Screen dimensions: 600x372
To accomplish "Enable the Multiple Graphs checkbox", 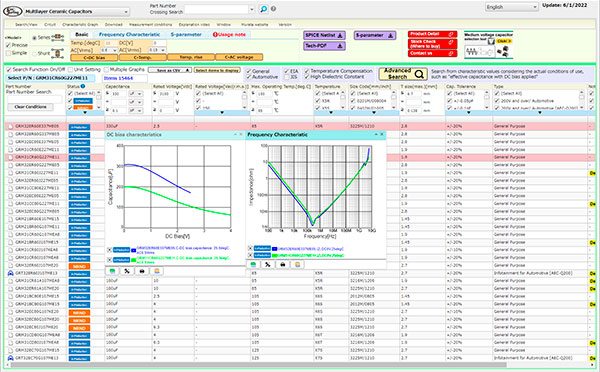I will [x=106, y=70].
